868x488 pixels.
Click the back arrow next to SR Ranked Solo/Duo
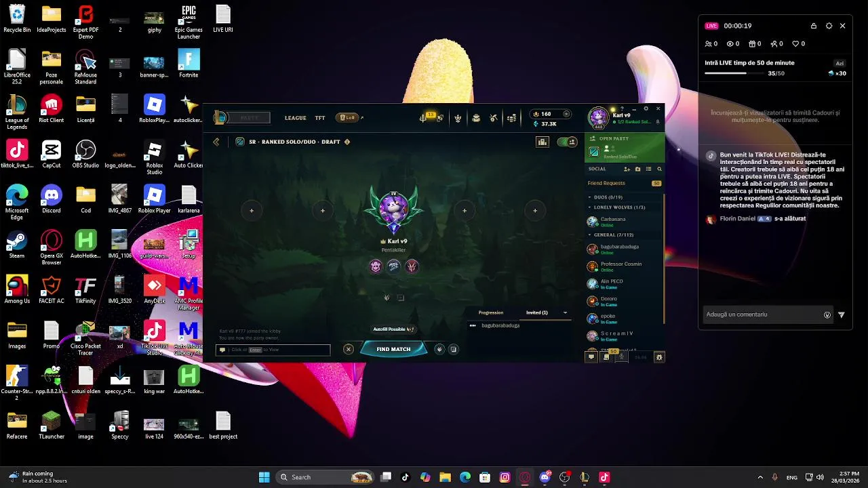pos(216,142)
